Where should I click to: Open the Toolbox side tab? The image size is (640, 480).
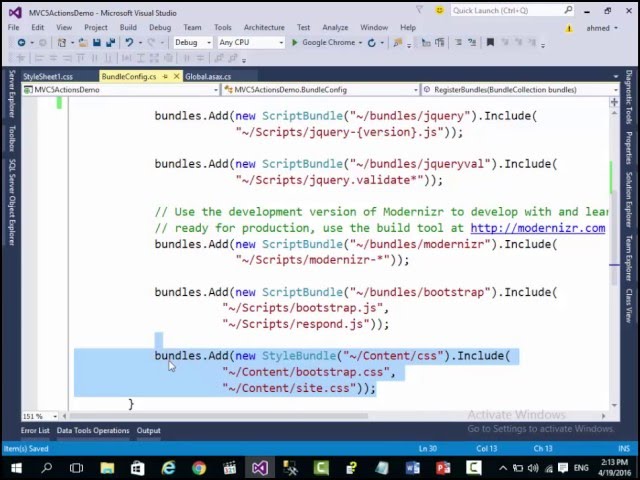(x=12, y=138)
